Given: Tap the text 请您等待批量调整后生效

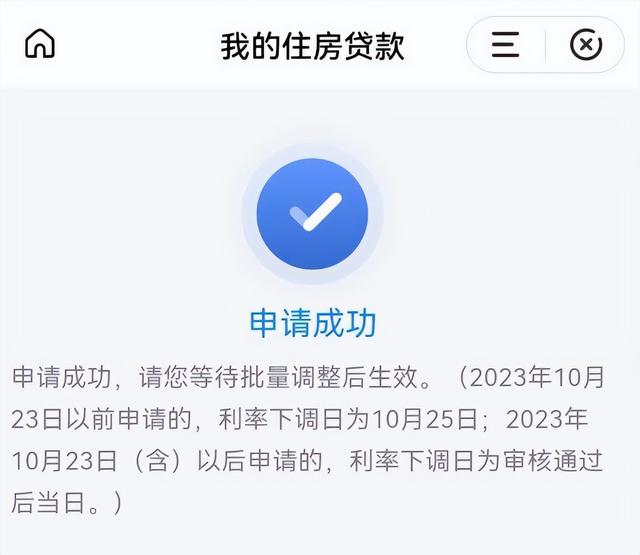Looking at the screenshot, I should (x=286, y=377).
